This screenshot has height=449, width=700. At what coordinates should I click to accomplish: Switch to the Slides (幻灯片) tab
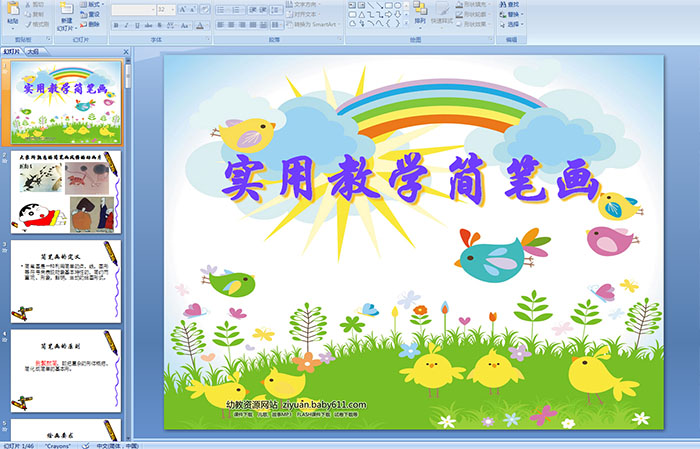point(11,52)
